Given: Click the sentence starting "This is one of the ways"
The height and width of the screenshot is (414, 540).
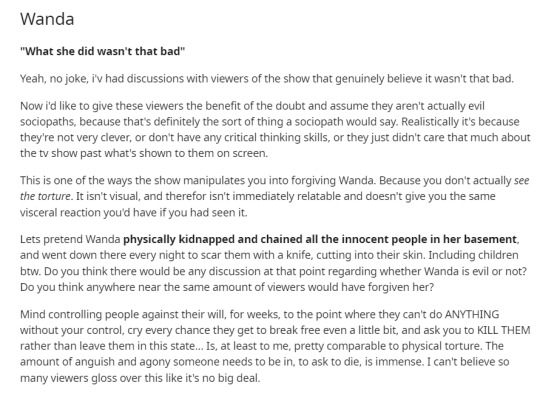Looking at the screenshot, I should [x=198, y=180].
